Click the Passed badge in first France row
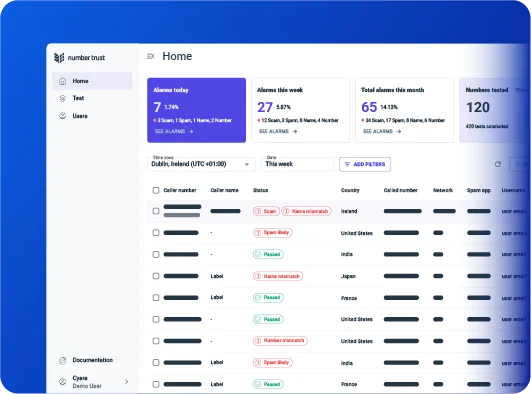The height and width of the screenshot is (394, 531). pos(268,297)
